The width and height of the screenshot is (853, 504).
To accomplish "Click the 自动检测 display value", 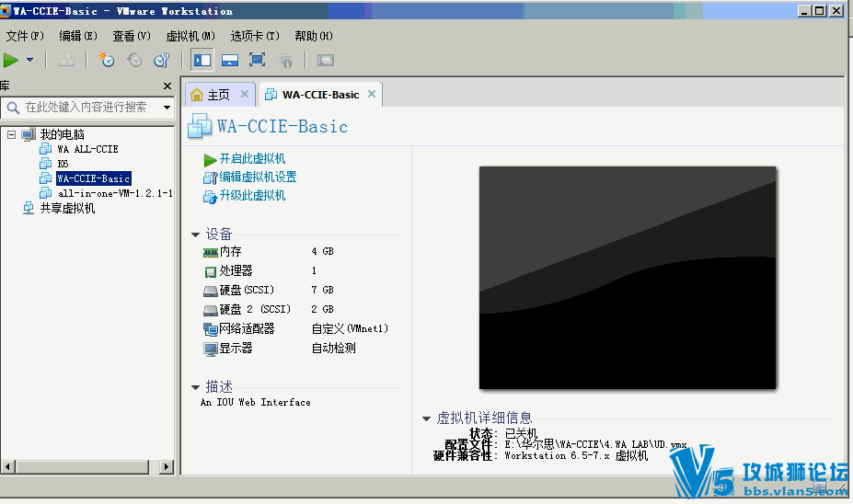I will (x=333, y=348).
